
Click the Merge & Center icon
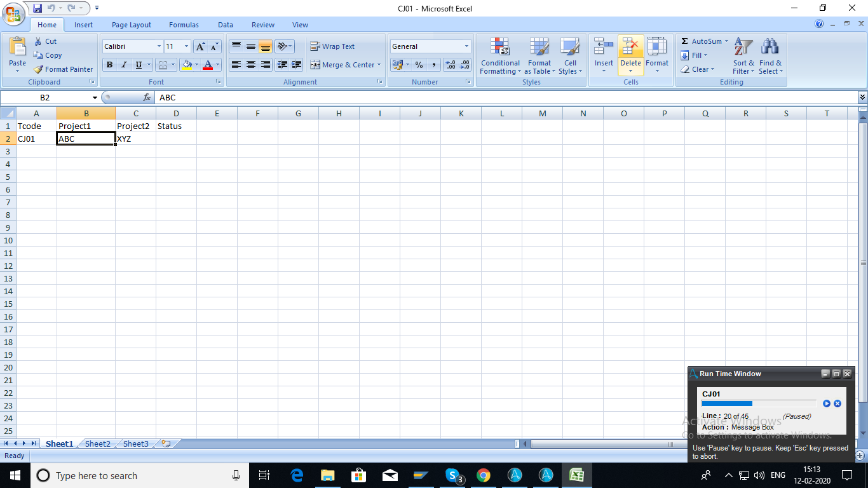coord(315,65)
